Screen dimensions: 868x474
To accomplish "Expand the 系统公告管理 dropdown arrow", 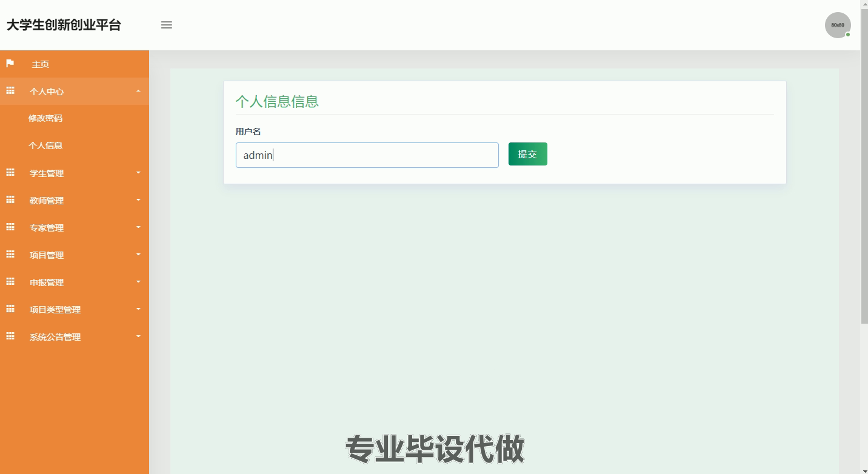I will (138, 336).
